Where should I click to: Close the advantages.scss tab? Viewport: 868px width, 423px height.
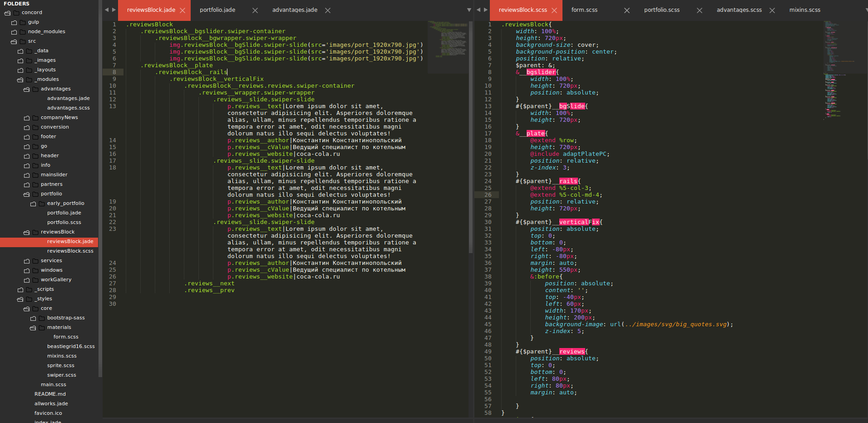click(x=772, y=10)
